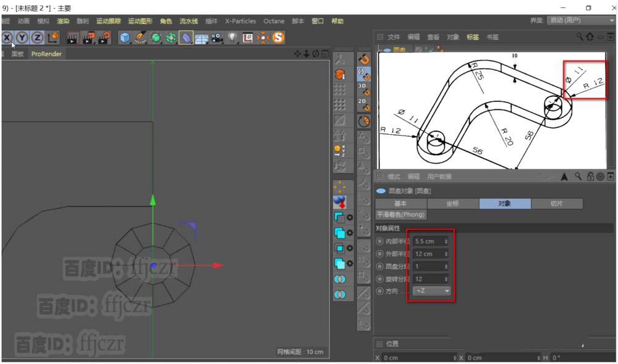Switch to the 切片 tab
The image size is (618, 364).
tap(557, 204)
